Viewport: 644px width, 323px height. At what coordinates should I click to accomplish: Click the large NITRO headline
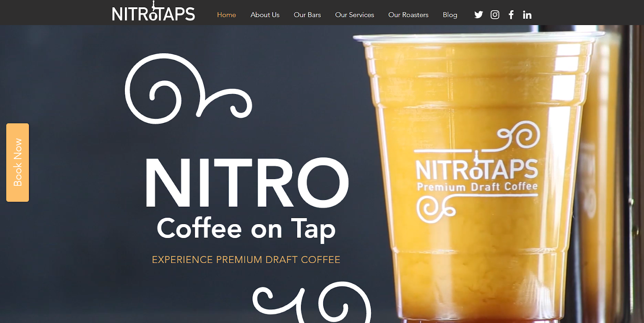click(246, 183)
